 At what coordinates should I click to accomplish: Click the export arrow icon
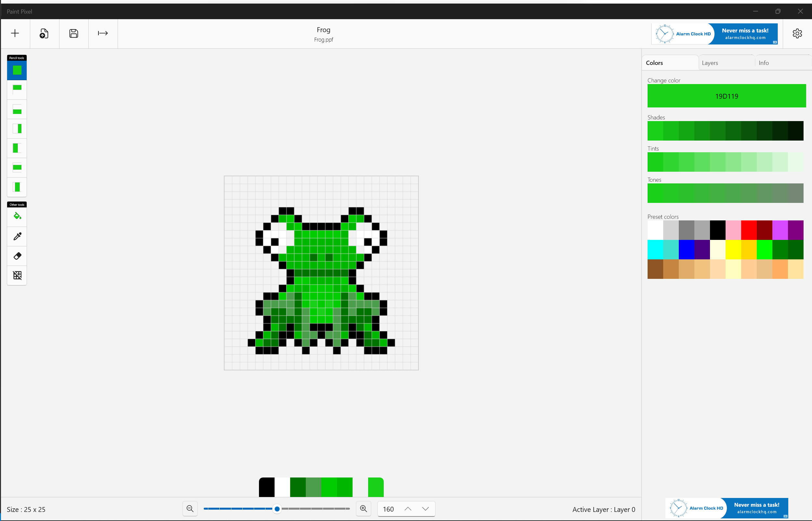103,33
